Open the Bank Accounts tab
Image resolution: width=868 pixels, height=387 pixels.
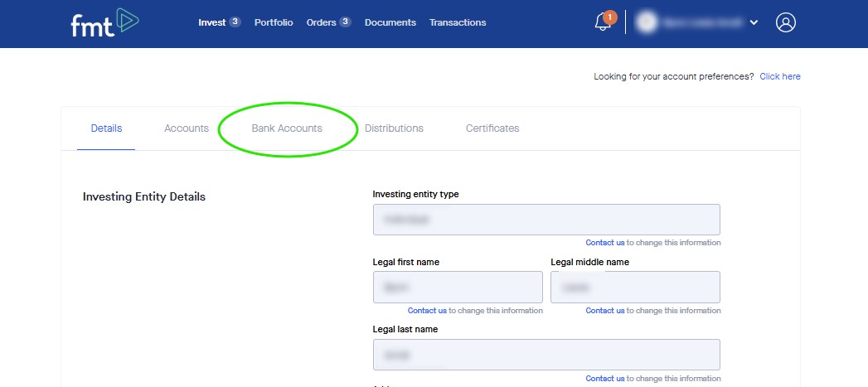click(x=287, y=128)
